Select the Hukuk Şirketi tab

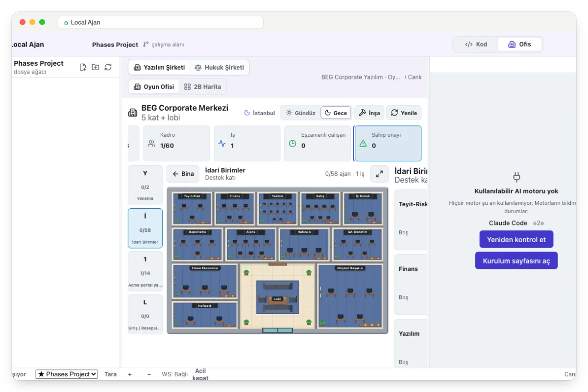219,68
